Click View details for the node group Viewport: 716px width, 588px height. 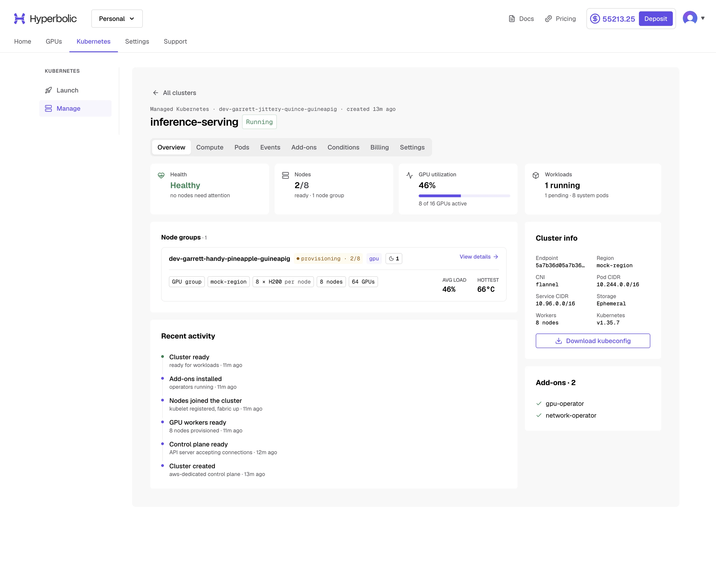click(x=479, y=257)
